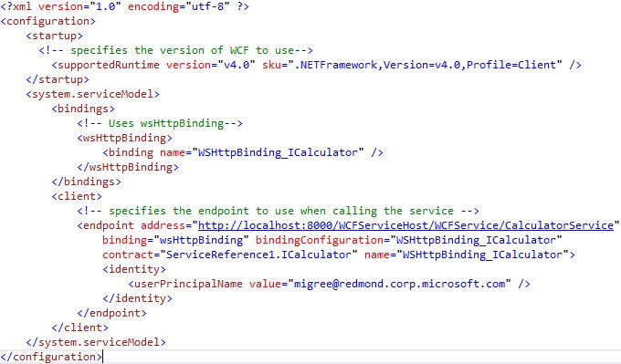Click the supportedRuntime element name
Viewport: 621px width, 364px height.
(x=109, y=65)
